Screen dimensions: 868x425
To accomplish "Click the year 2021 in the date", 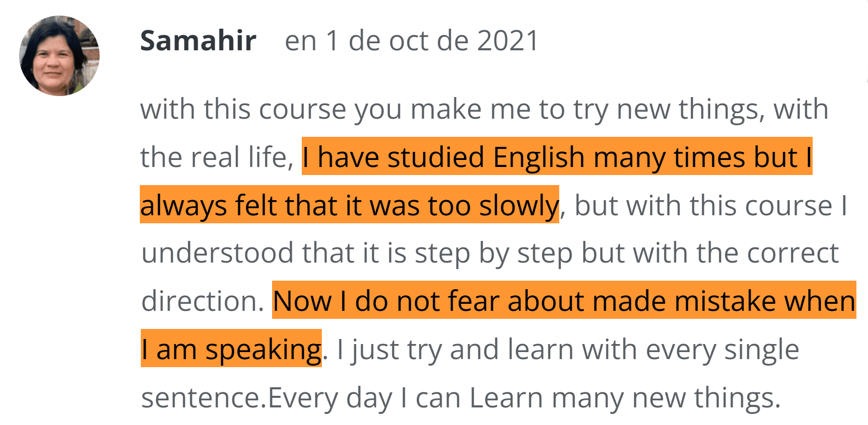I will click(x=508, y=41).
